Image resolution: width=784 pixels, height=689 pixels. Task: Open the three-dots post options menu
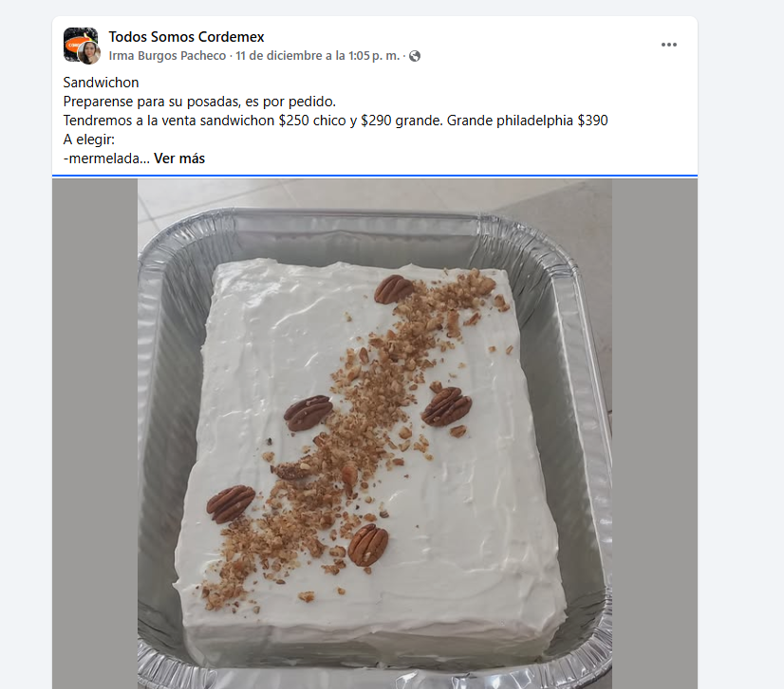pyautogui.click(x=668, y=45)
